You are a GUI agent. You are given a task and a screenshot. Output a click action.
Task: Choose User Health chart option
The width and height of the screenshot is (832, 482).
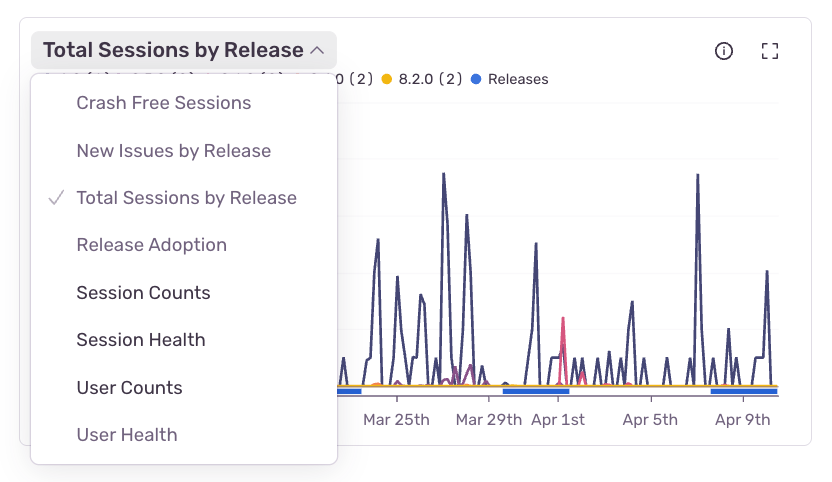coord(127,435)
